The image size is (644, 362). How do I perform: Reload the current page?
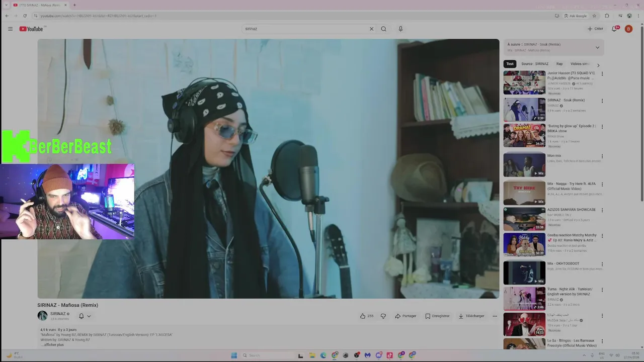pos(25,16)
